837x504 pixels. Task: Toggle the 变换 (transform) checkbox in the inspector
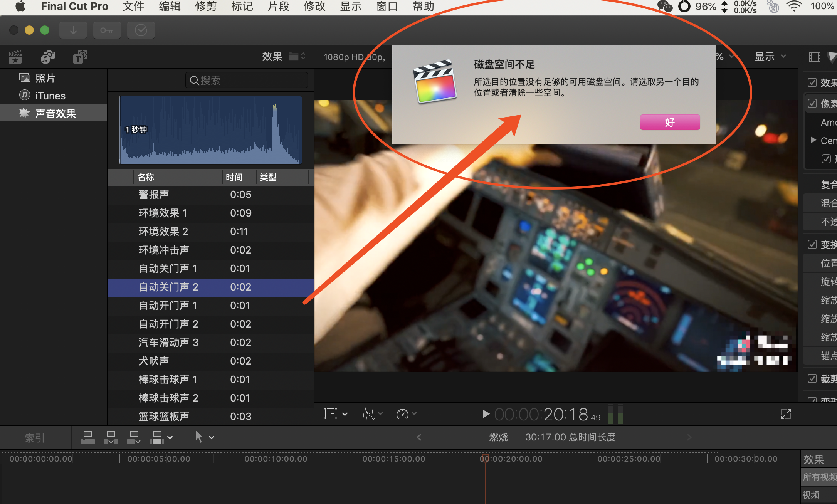812,244
